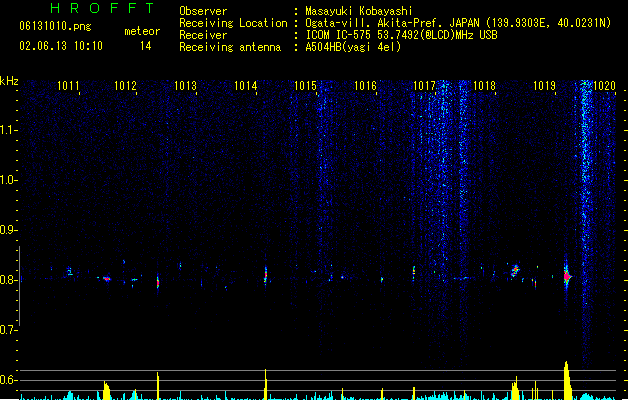Click the 0.6 kHz frequency label
Screen dimensions: 629x400
[x=8, y=380]
